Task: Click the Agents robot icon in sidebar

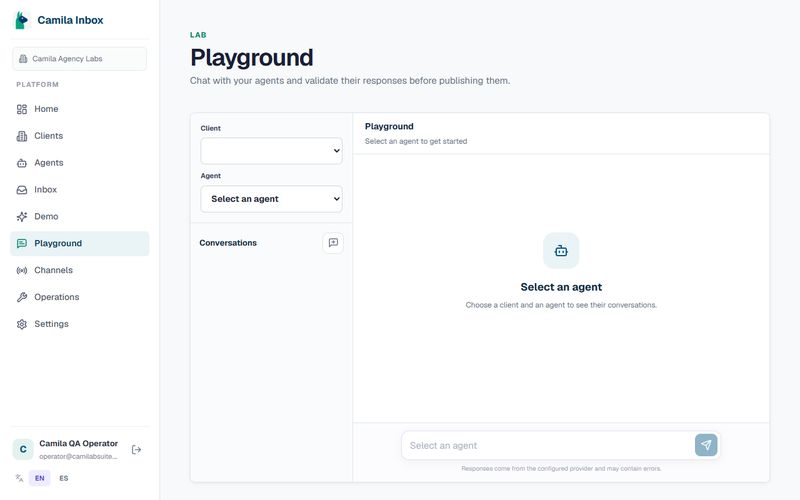Action: click(22, 163)
